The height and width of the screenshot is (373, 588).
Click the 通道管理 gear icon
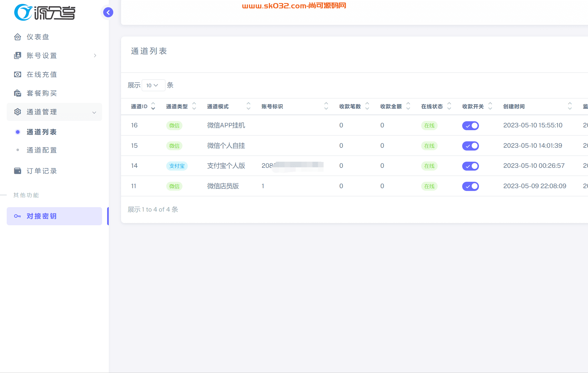18,112
